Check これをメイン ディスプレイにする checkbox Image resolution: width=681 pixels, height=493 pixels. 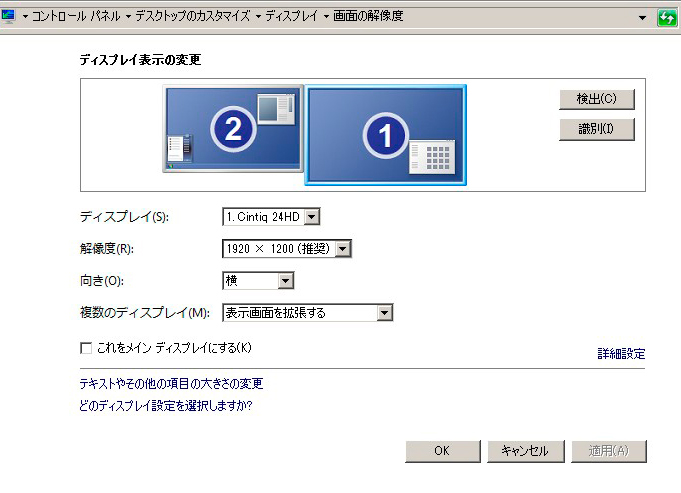click(x=86, y=348)
